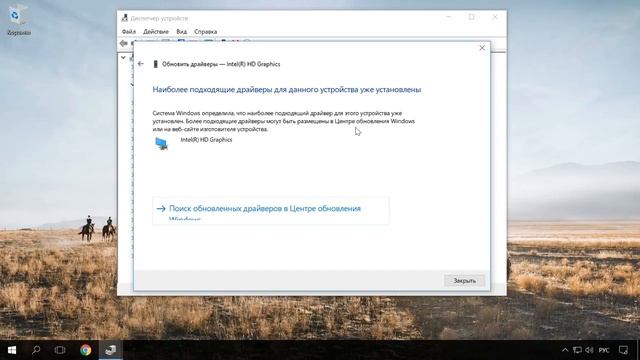The height and width of the screenshot is (360, 640).
Task: Switch the РУС input language indicator
Action: tap(604, 350)
